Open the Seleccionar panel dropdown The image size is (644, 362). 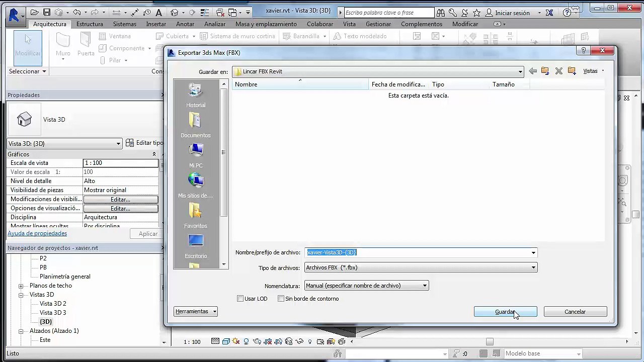28,71
